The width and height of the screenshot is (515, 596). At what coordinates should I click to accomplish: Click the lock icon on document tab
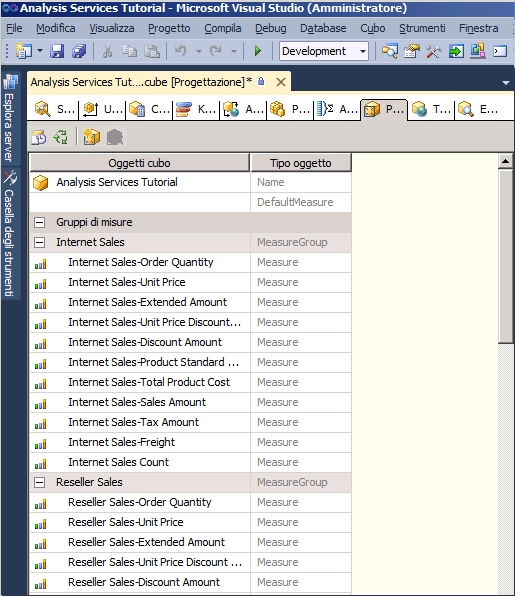tap(261, 81)
